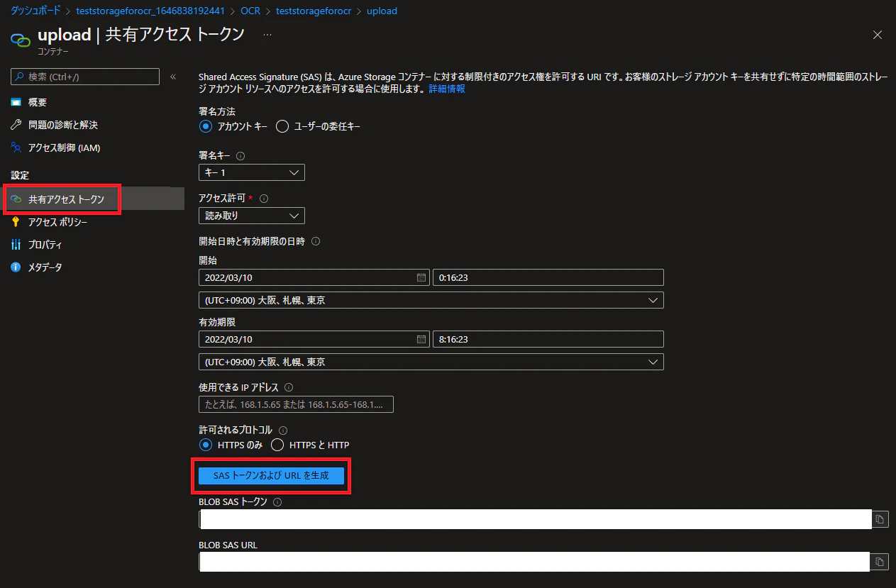The image size is (896, 588).
Task: Select ユーザーの委任キー radio button
Action: (282, 127)
